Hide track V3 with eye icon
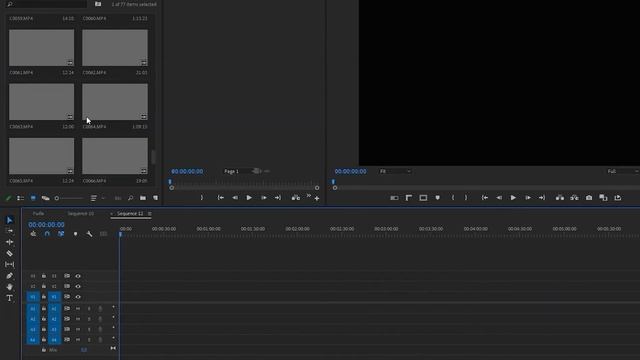This screenshot has height=360, width=640. [78, 276]
